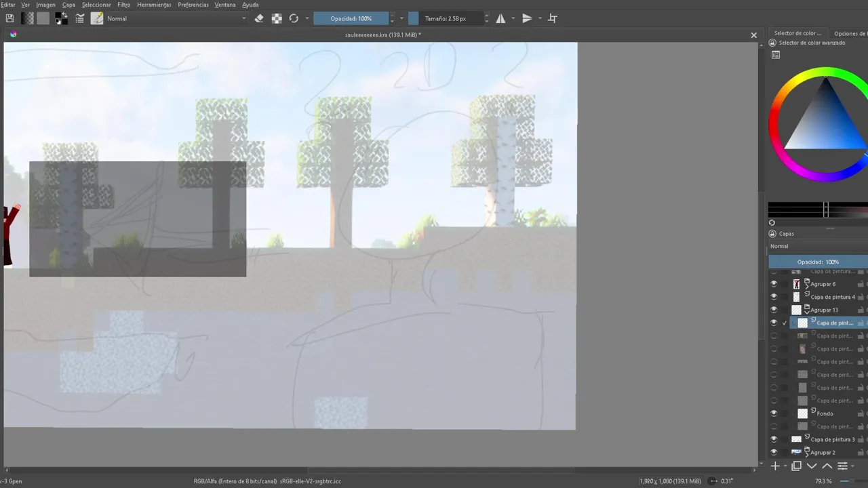868x488 pixels.
Task: Click the Capas docker lock icon
Action: click(x=772, y=234)
